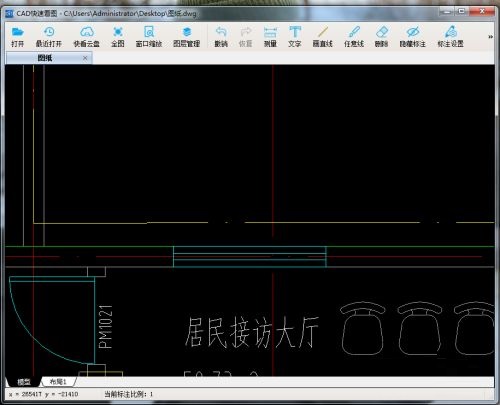The image size is (500, 405).
Task: Expand the toolbar overflow chevron
Action: coord(490,37)
